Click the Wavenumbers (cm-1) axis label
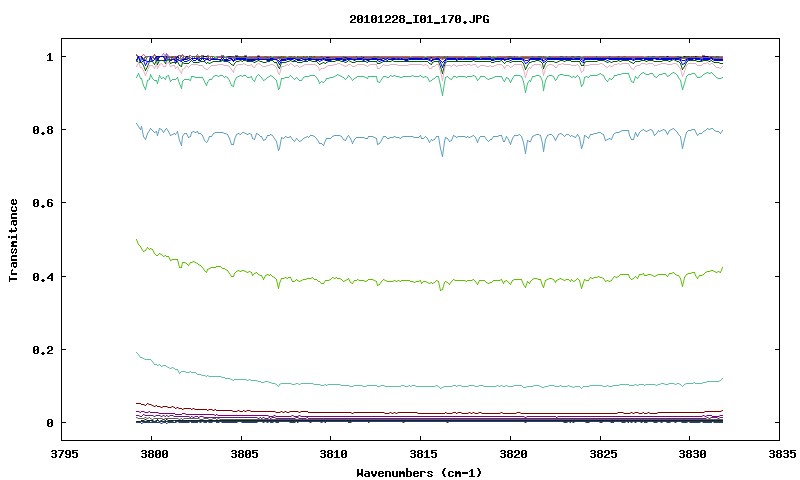This screenshot has height=480, width=800. (x=419, y=473)
